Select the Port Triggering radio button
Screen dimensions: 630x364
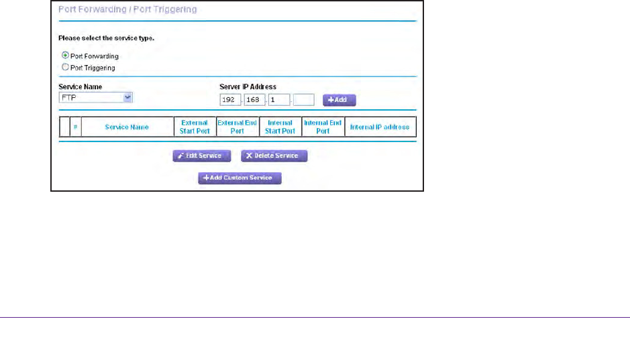tap(65, 67)
